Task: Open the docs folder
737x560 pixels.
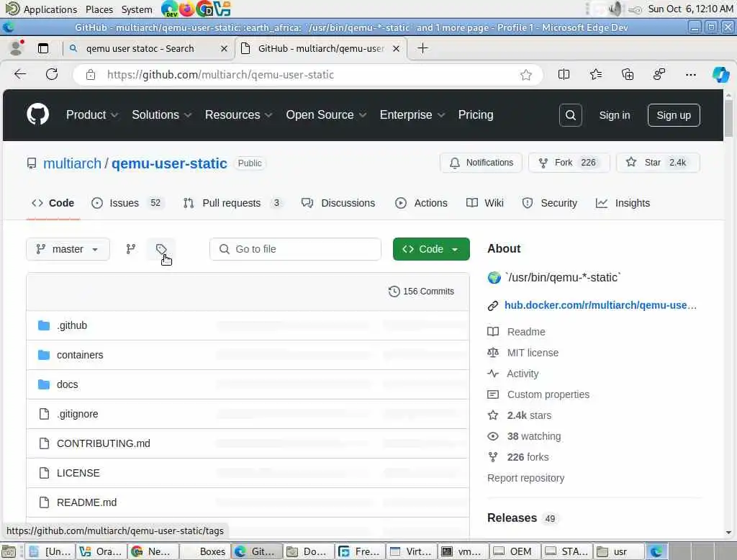Action: (x=67, y=384)
